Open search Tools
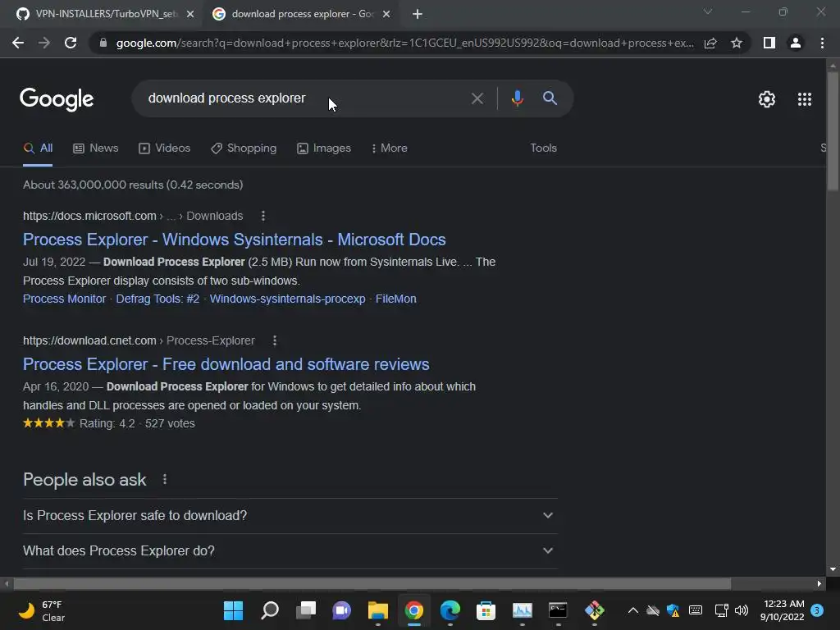 543,148
